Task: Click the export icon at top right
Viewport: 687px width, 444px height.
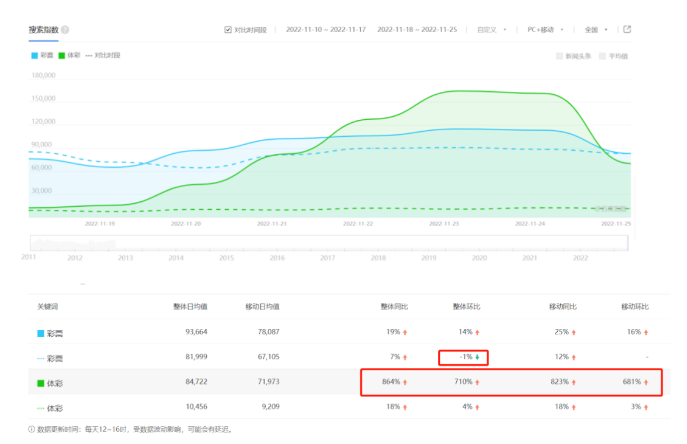Action: 626,30
